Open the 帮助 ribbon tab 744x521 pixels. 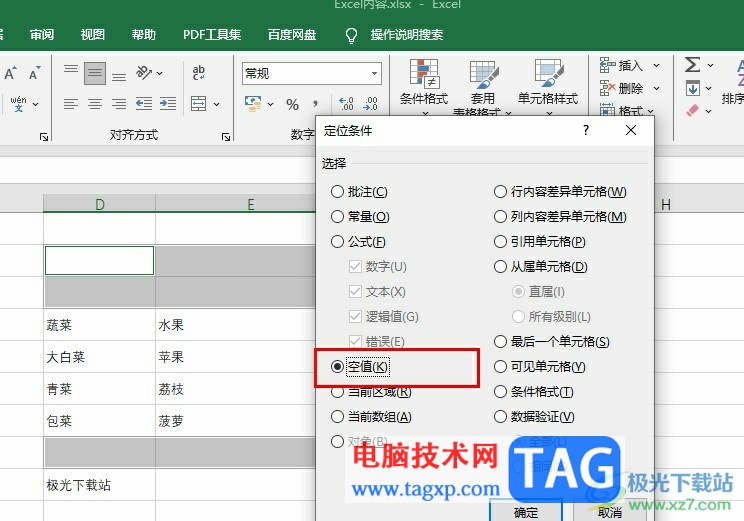tap(144, 35)
